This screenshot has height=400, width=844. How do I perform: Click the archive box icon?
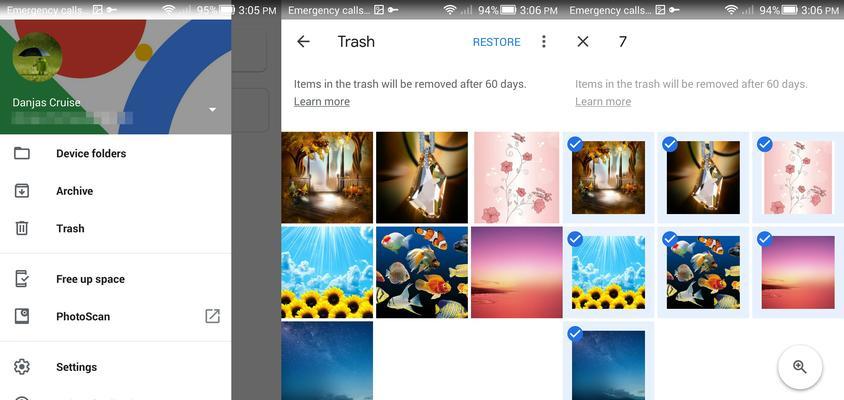coord(22,191)
